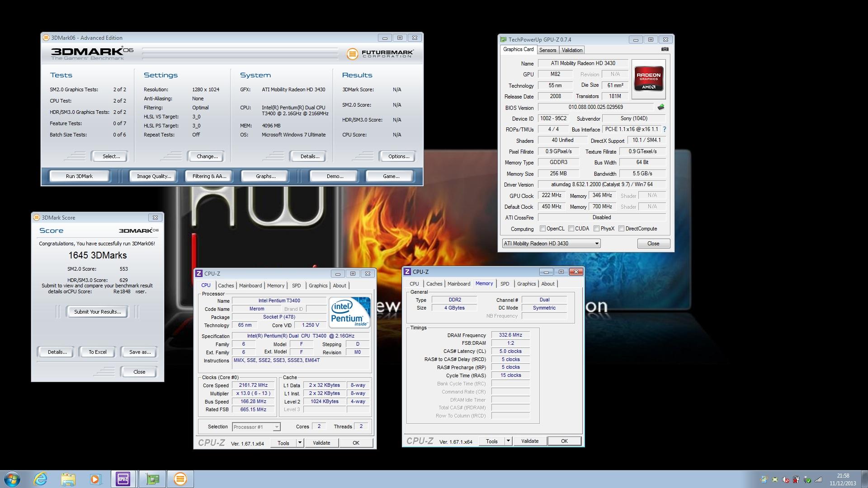Click Submit Your Results button
This screenshot has height=488, width=868.
[97, 312]
